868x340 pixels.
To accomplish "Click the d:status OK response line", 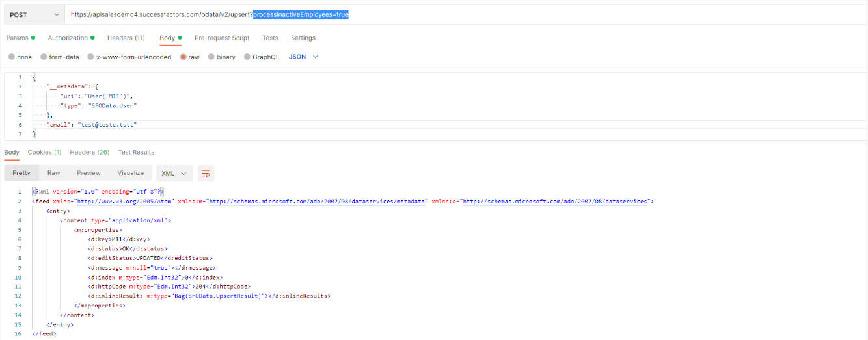I will (128, 249).
